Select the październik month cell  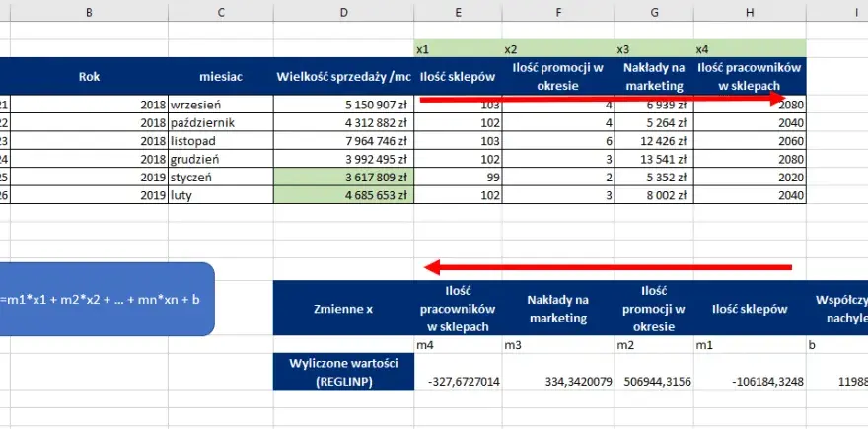coord(221,122)
